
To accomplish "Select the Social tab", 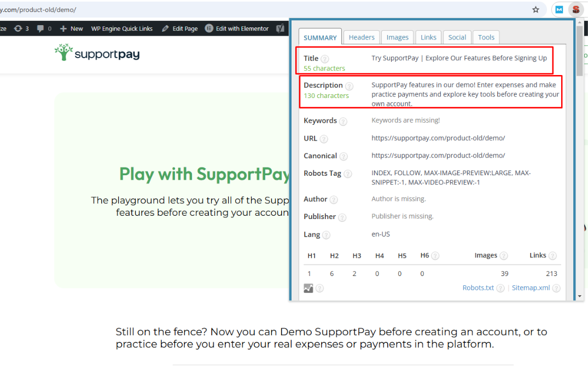I will (x=457, y=37).
